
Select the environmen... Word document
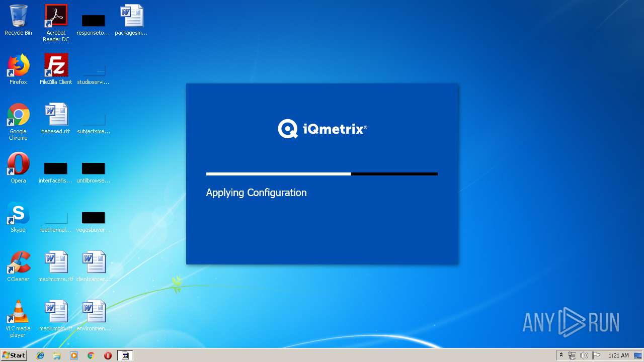point(93,316)
